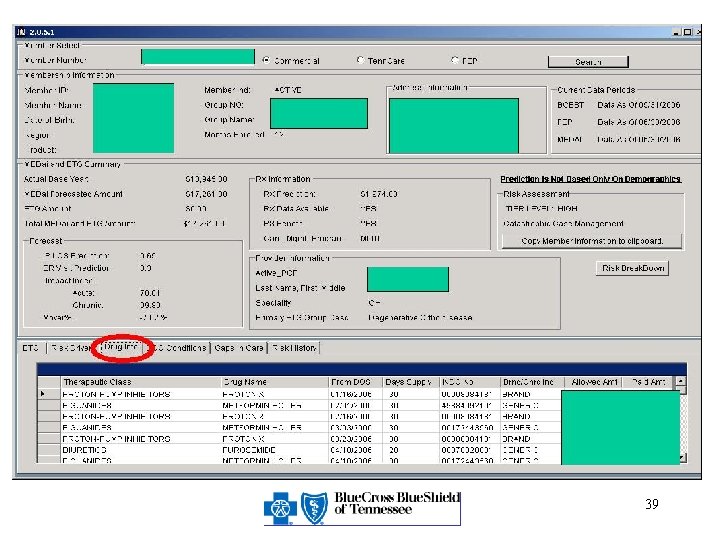
Task: Click the drug table scrollbar up arrow
Action: click(x=681, y=381)
